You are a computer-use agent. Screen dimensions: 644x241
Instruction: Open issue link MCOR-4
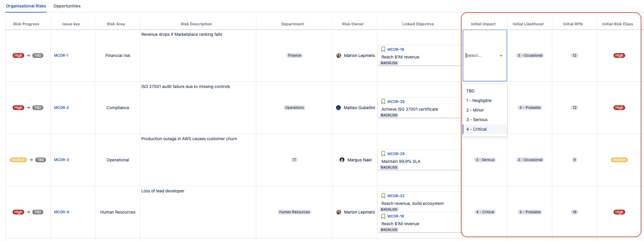tap(62, 212)
